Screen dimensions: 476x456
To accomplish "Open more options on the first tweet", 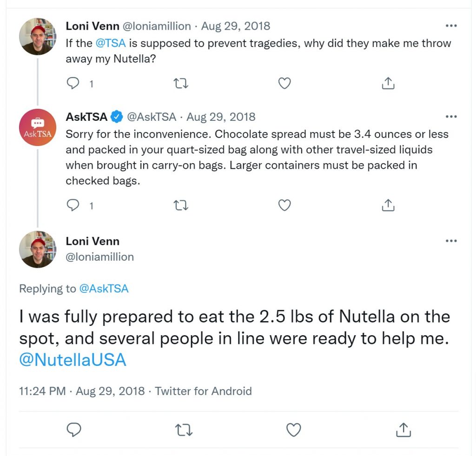I will coord(451,26).
